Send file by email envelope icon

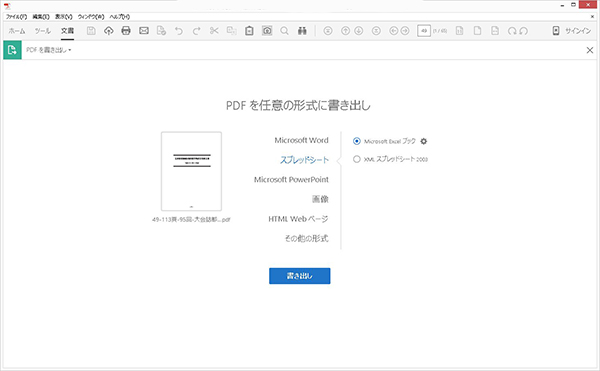click(144, 31)
